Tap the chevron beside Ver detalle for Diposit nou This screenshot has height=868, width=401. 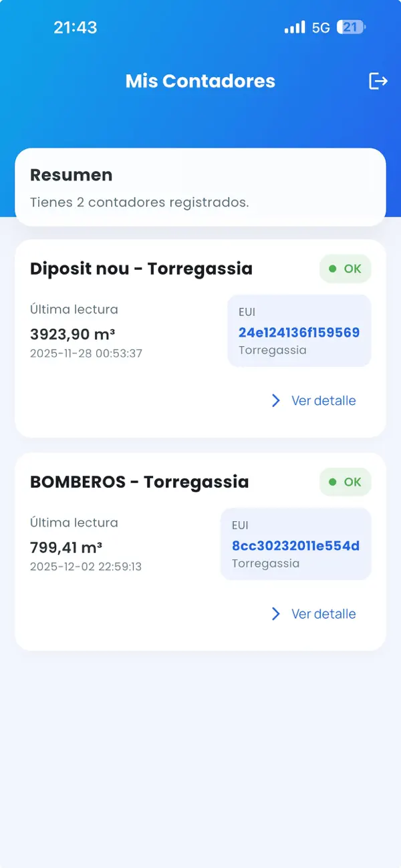[275, 400]
